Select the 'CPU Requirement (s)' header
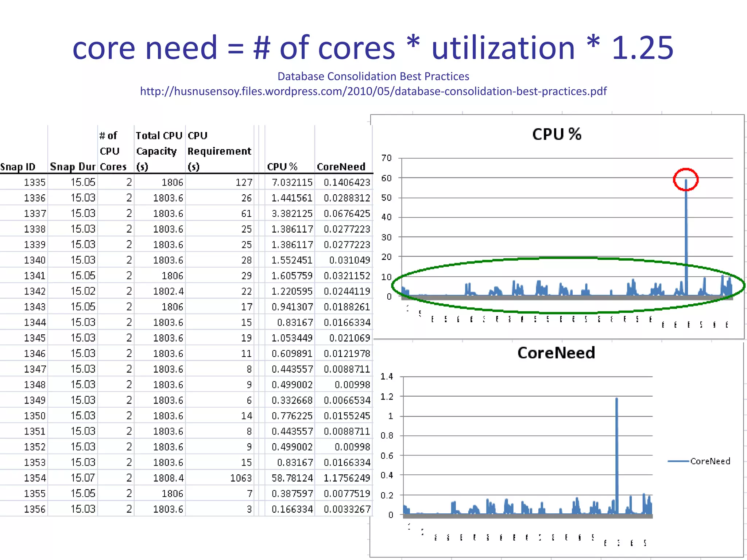Image resolution: width=747 pixels, height=560 pixels. click(x=219, y=151)
